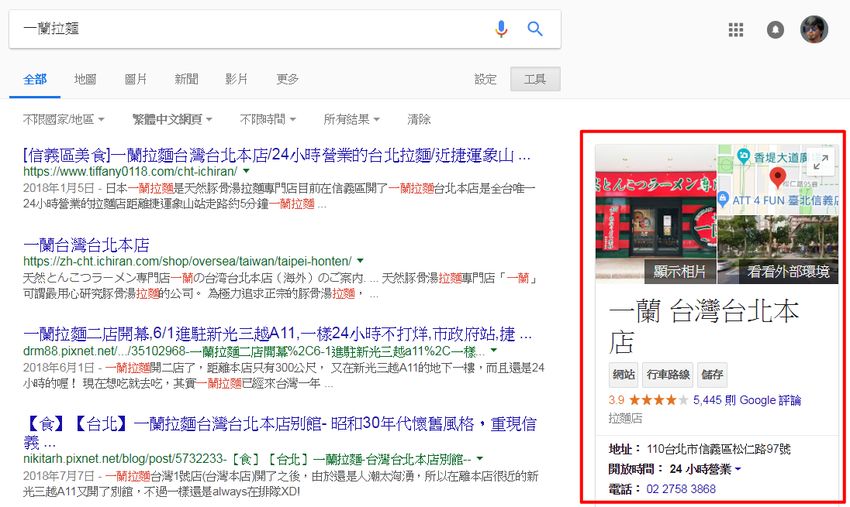
Task: Click the 一蘭 台灣台北本店 panel title
Action: tap(704, 326)
